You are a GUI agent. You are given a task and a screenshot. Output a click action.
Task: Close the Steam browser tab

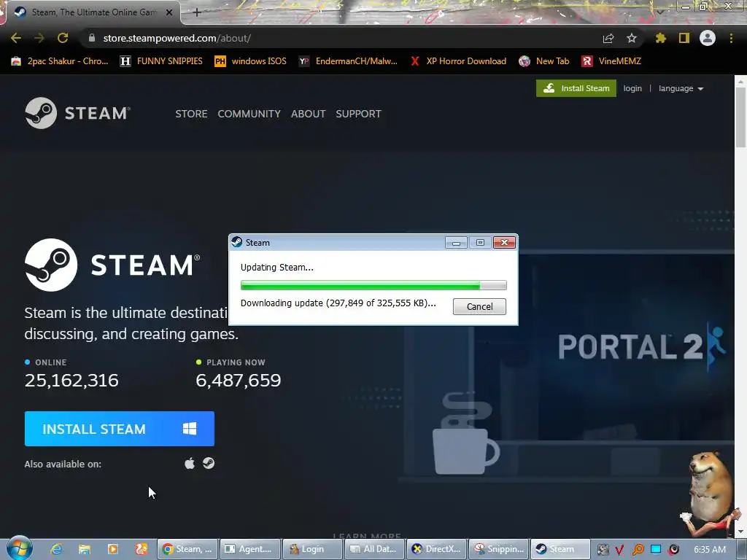169,12
